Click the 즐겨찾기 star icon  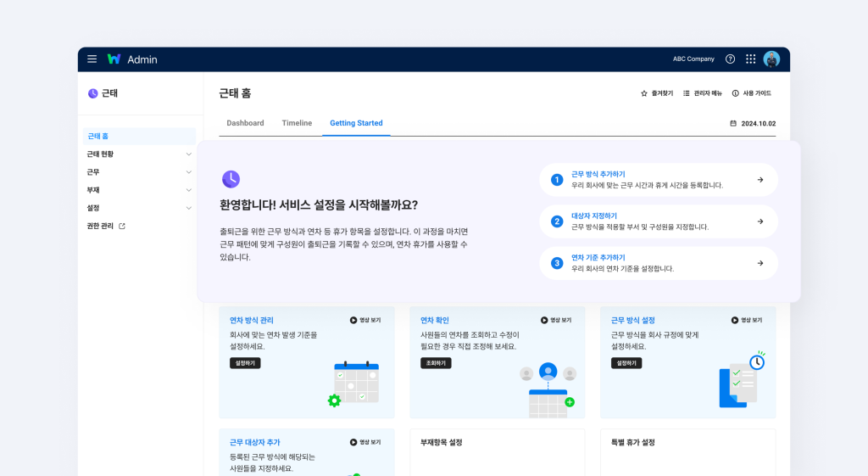[x=644, y=93]
